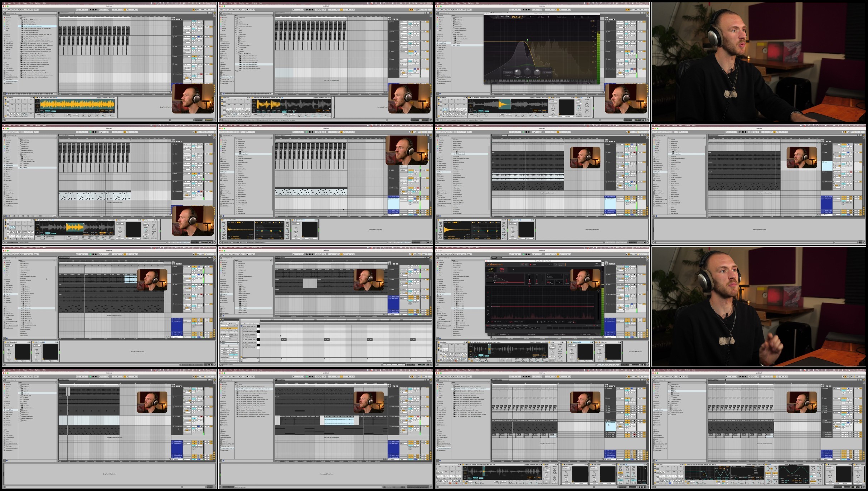The width and height of the screenshot is (868, 491).
Task: Toggle Pro-Q 3 band enable power button
Action: click(x=504, y=69)
